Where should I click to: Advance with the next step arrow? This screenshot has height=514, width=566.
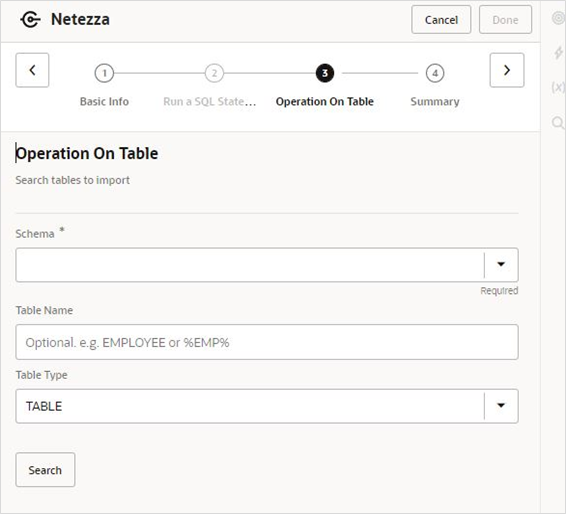507,70
